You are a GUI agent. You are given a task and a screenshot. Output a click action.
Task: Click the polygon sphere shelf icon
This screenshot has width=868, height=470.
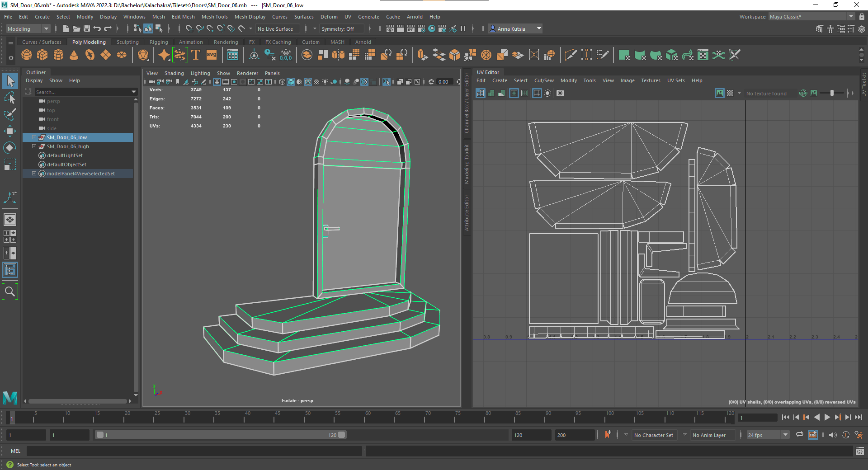(x=27, y=55)
